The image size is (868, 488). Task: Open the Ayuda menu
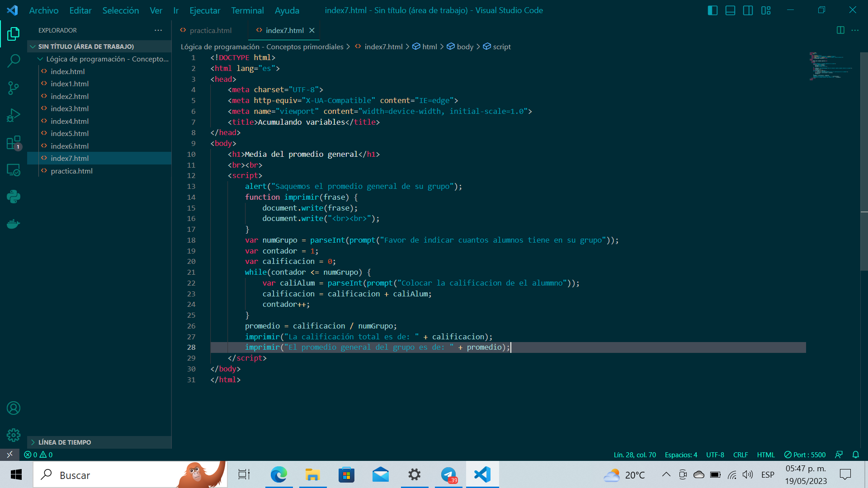pos(287,10)
